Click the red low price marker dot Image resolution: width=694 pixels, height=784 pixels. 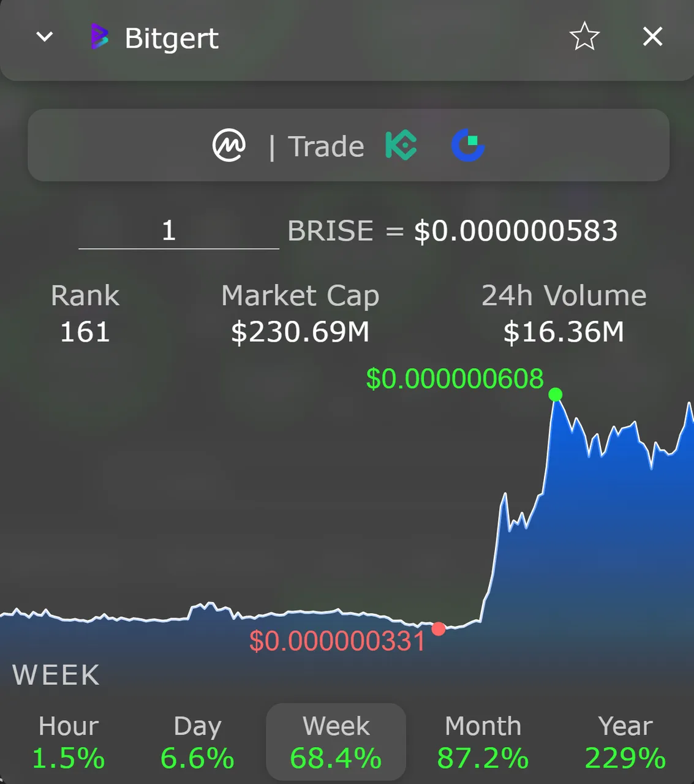[x=439, y=628]
